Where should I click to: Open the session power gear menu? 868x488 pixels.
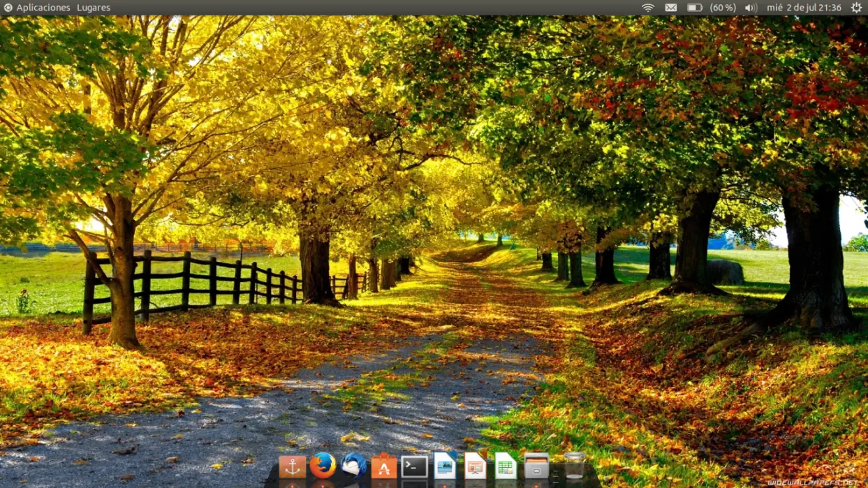[x=856, y=8]
